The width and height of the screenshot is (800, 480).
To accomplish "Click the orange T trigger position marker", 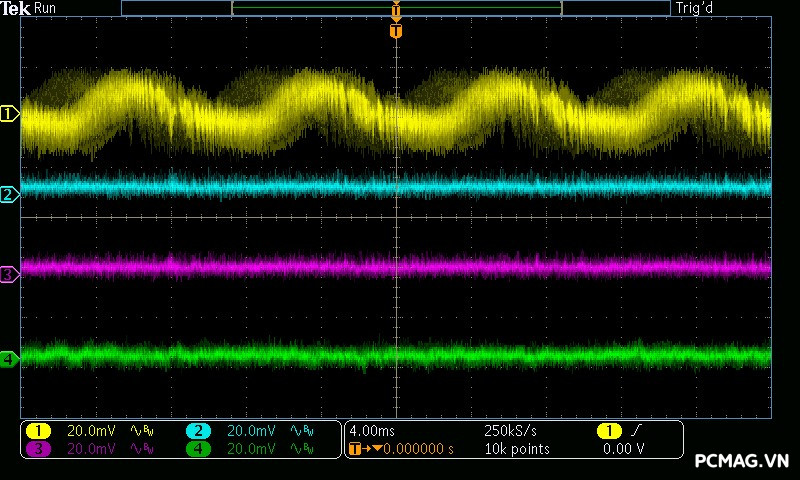I will [396, 31].
